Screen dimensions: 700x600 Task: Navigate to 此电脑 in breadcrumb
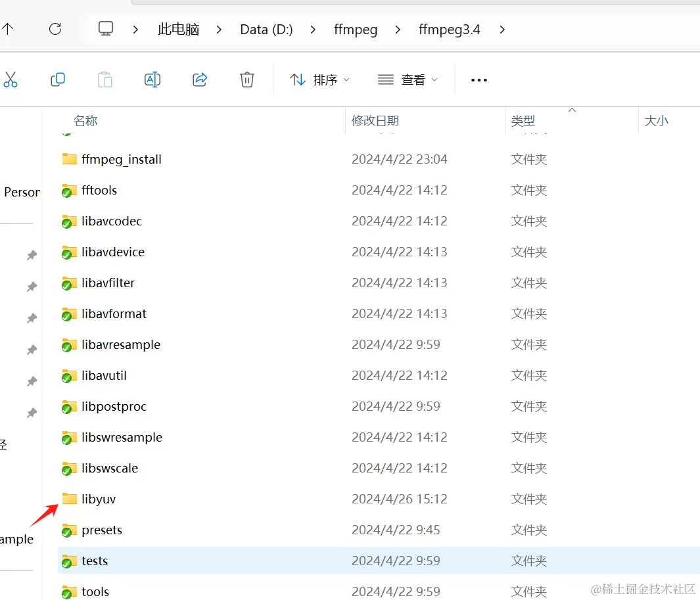pyautogui.click(x=179, y=30)
